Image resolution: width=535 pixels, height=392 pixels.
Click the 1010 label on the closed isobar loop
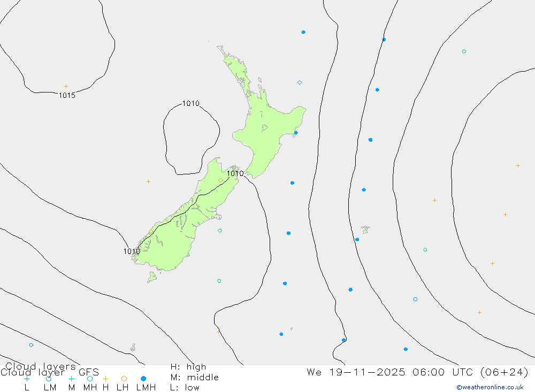click(x=191, y=103)
